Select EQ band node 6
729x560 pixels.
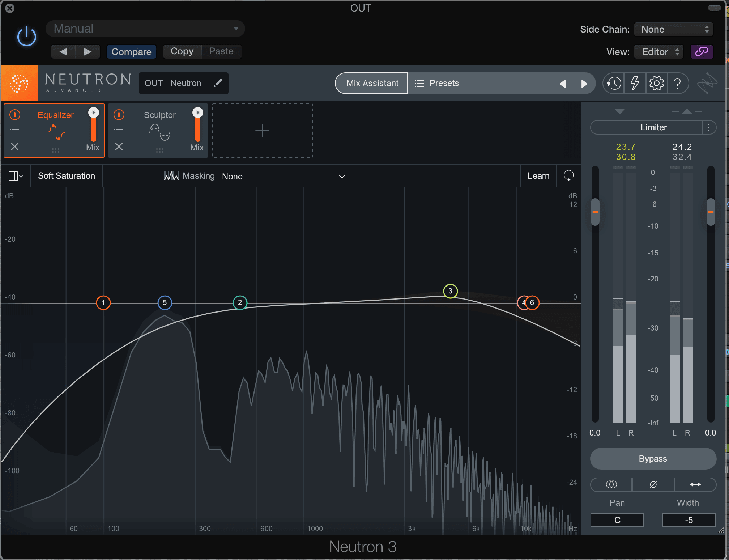(532, 302)
